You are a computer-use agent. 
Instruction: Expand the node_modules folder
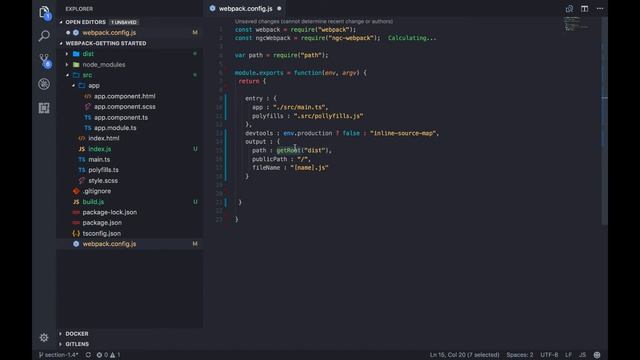coord(104,64)
